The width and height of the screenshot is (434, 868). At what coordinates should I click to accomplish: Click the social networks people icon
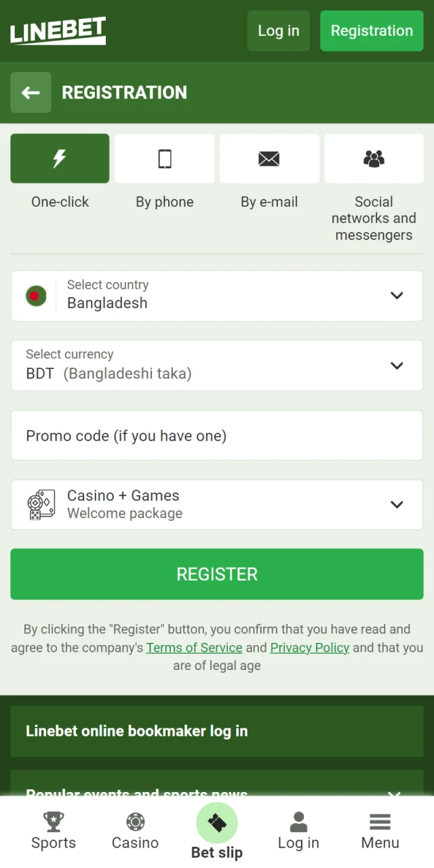tap(374, 158)
